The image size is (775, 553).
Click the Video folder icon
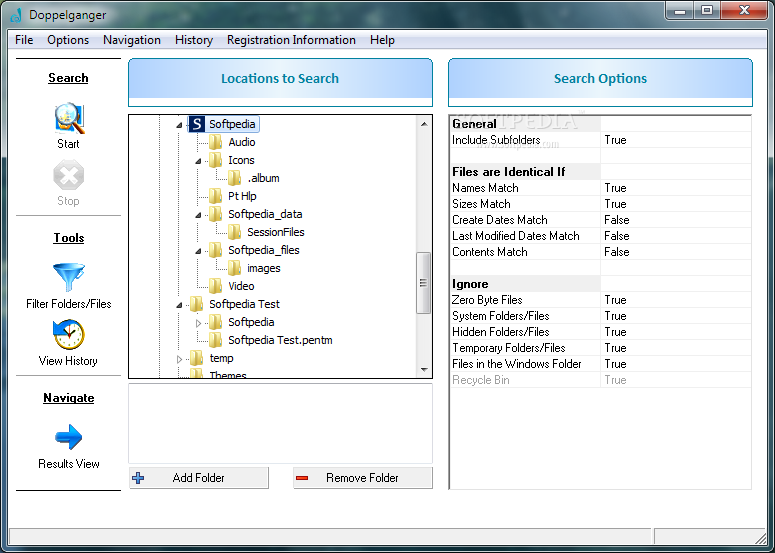pyautogui.click(x=215, y=286)
